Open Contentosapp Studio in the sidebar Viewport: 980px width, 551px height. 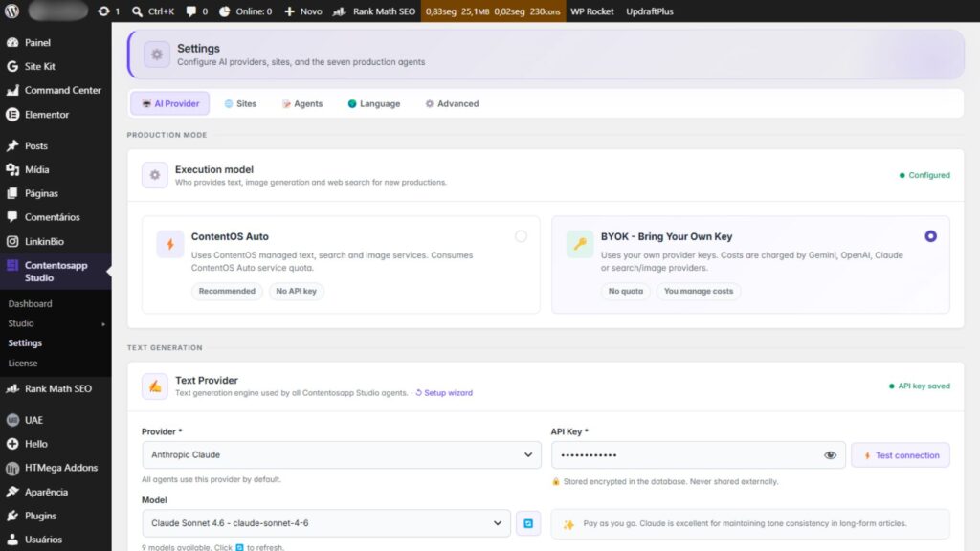(x=56, y=271)
